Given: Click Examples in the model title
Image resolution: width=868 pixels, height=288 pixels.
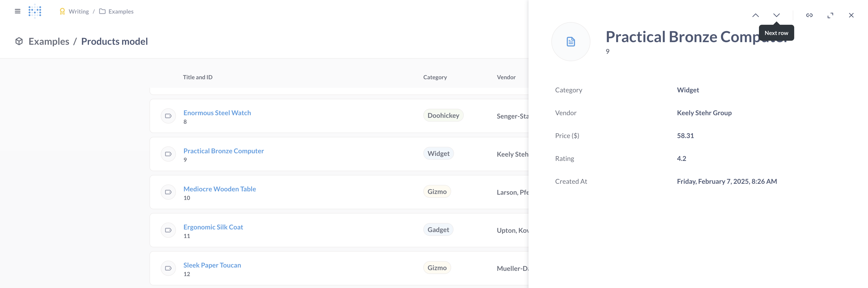Looking at the screenshot, I should pos(49,41).
